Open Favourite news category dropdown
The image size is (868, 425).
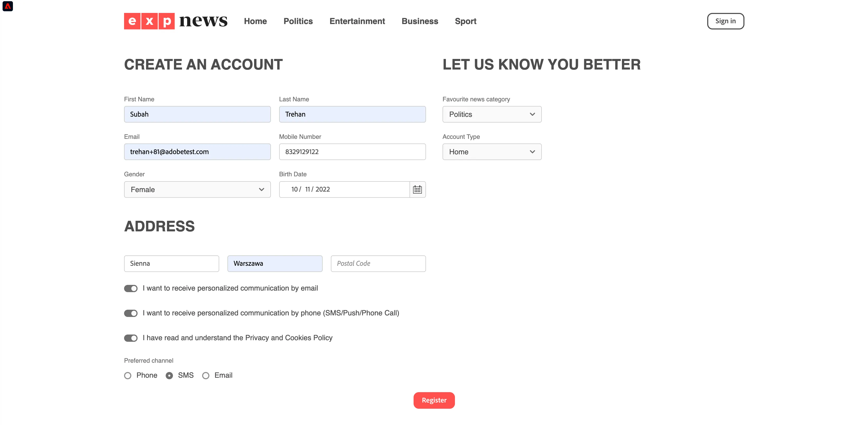pos(492,114)
